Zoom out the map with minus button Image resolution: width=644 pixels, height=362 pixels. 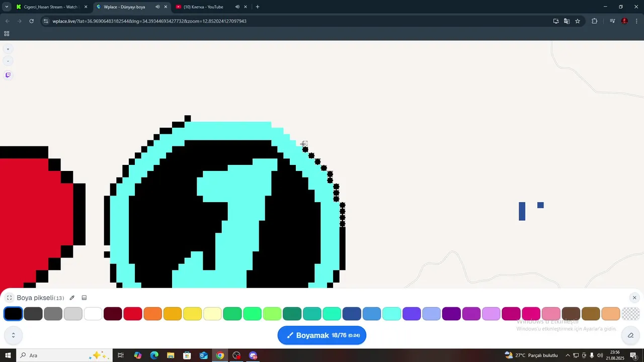8,61
